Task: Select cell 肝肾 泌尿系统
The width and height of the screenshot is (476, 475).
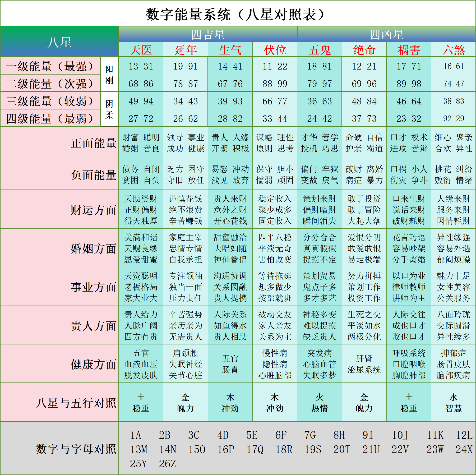Action: pyautogui.click(x=364, y=364)
